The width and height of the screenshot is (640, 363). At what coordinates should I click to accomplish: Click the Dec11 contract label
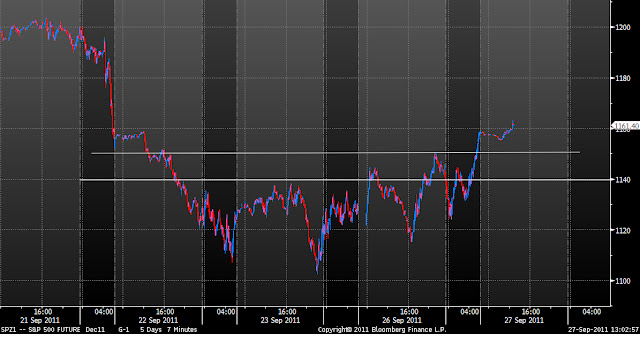coord(95,330)
